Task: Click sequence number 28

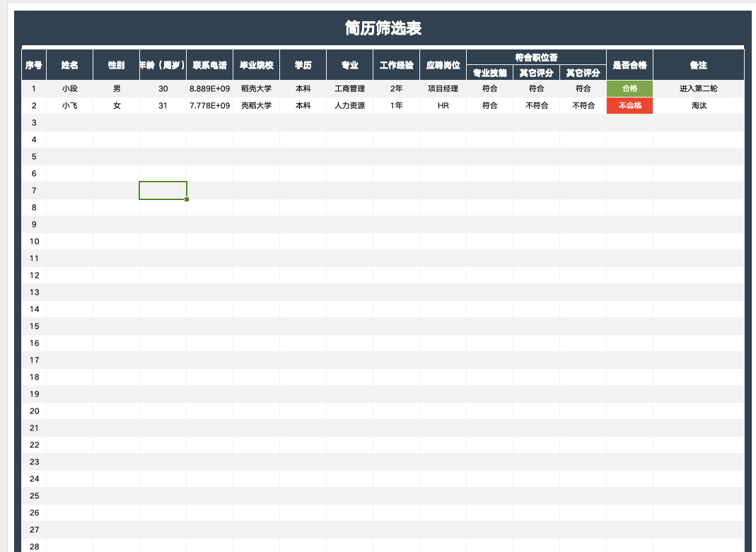Action: pos(34,547)
